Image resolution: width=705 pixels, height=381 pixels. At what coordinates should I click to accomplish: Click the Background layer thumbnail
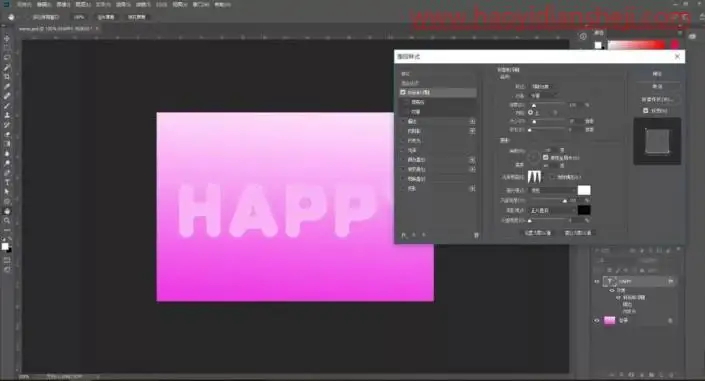point(610,320)
